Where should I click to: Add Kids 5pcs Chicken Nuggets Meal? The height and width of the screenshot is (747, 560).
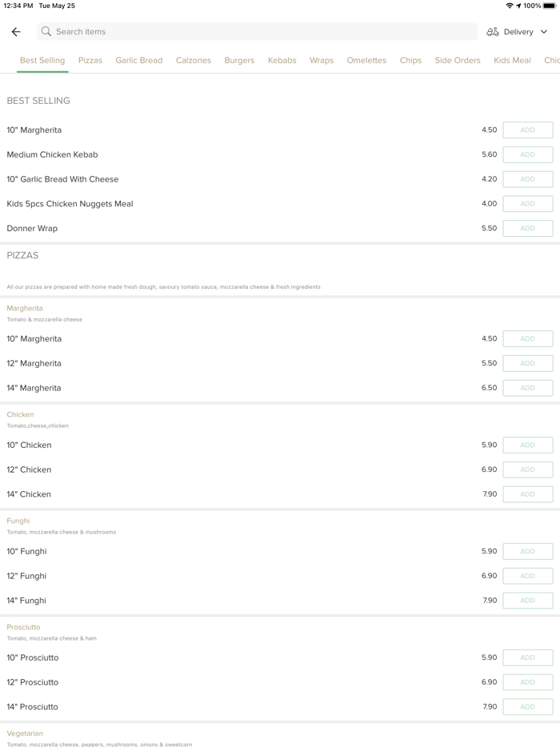[527, 204]
